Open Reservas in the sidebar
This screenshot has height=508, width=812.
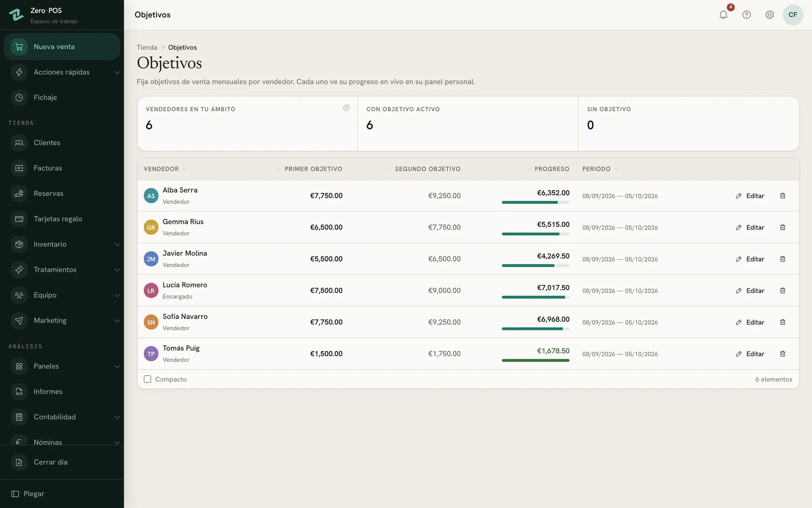[62, 193]
